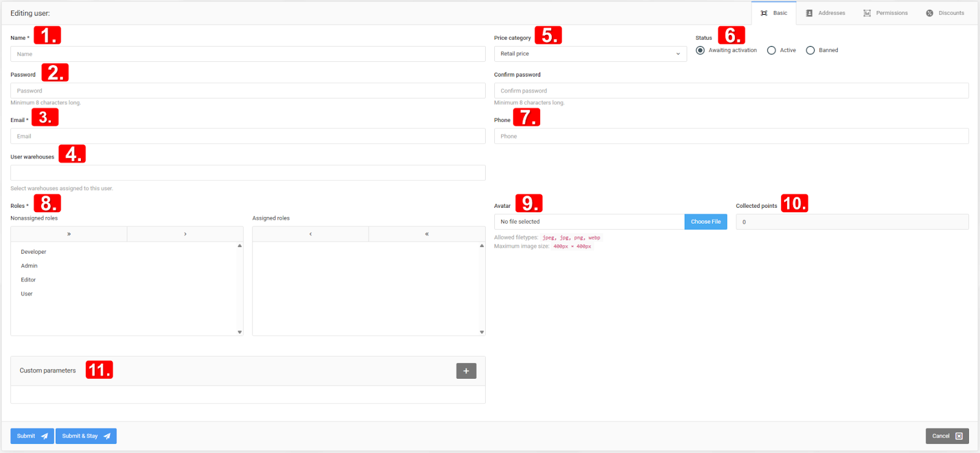The width and height of the screenshot is (980, 453).
Task: Select the Awaiting activation status
Action: pyautogui.click(x=700, y=50)
